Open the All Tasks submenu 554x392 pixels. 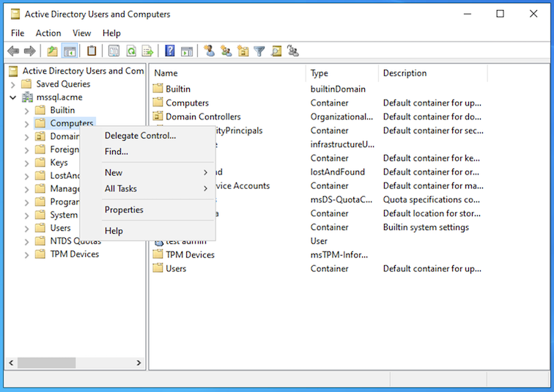(148, 188)
